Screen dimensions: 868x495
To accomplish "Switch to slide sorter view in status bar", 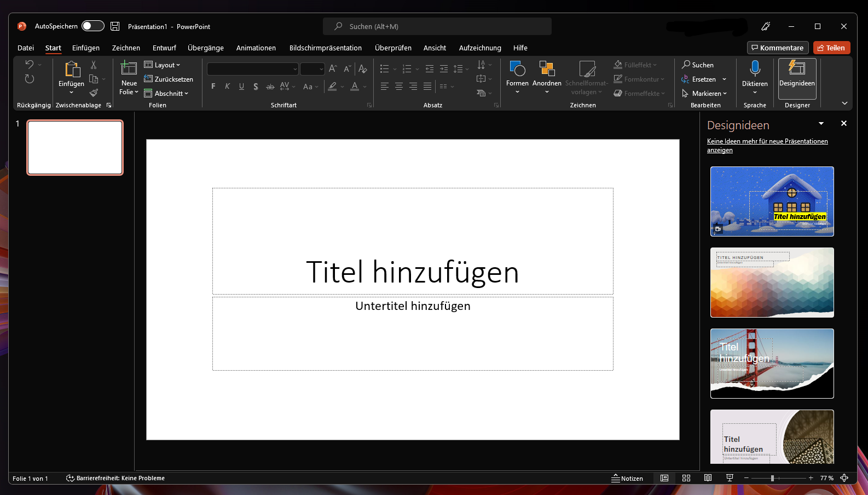I will pyautogui.click(x=686, y=478).
